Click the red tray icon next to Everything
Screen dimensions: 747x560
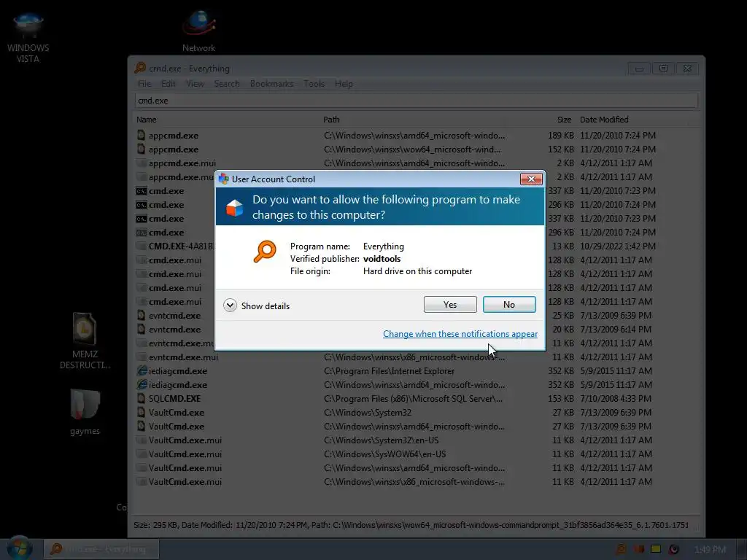(639, 549)
